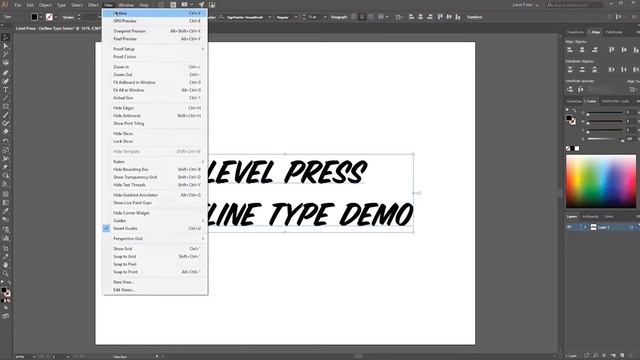Toggle Hide Artboards option
Screen dimensions: 640x360
[x=155, y=116]
